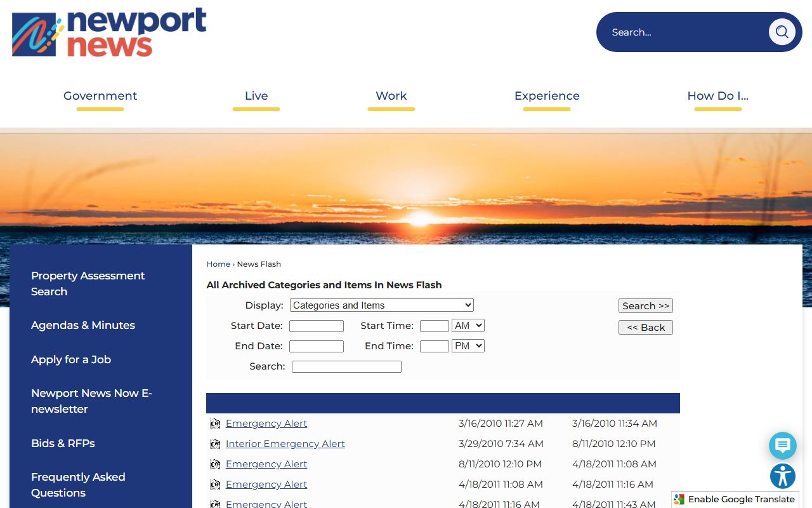Click News Flash breadcrumb text
812x508 pixels.
tap(259, 264)
